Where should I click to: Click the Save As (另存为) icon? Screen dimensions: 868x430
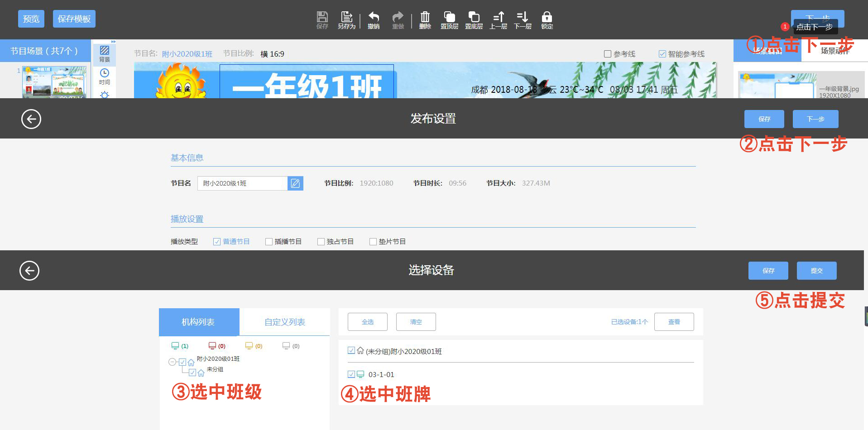346,20
